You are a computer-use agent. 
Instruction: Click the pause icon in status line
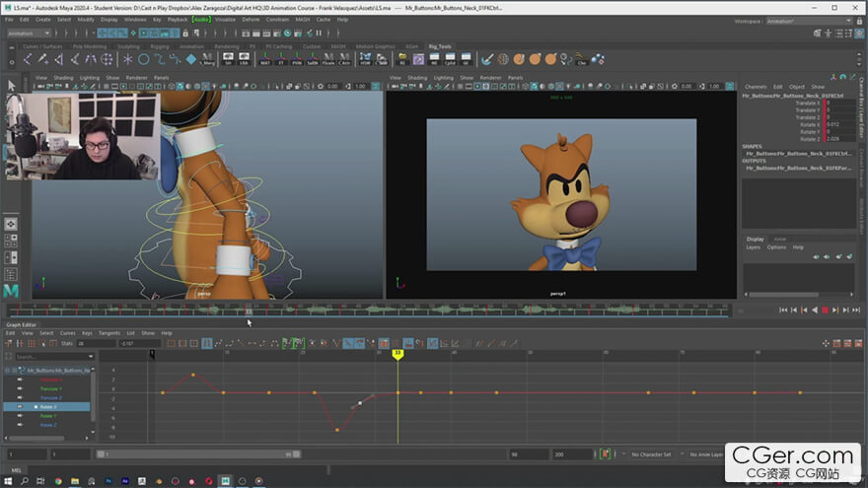point(319,34)
